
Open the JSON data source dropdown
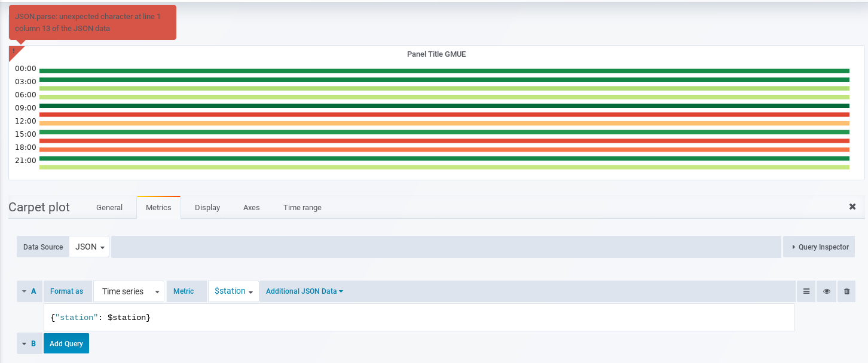click(88, 246)
